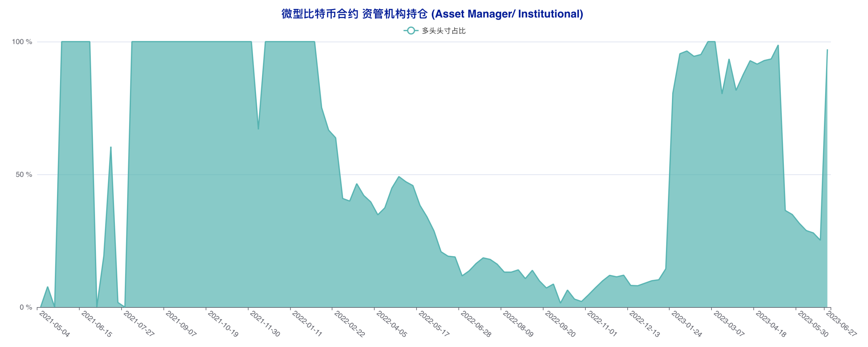The height and width of the screenshot is (347, 868).
Task: Click the 2022-05-17 date label
Action: (x=434, y=324)
